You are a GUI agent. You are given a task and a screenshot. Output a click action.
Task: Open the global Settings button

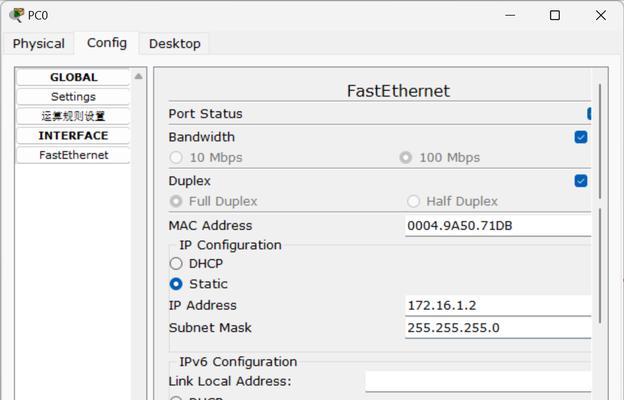tap(73, 97)
